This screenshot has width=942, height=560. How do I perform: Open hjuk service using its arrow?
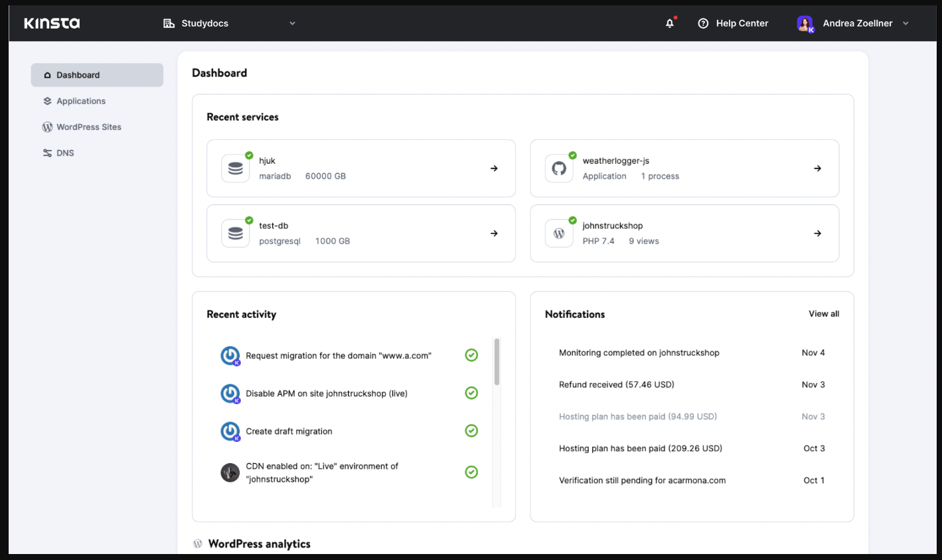pyautogui.click(x=494, y=169)
